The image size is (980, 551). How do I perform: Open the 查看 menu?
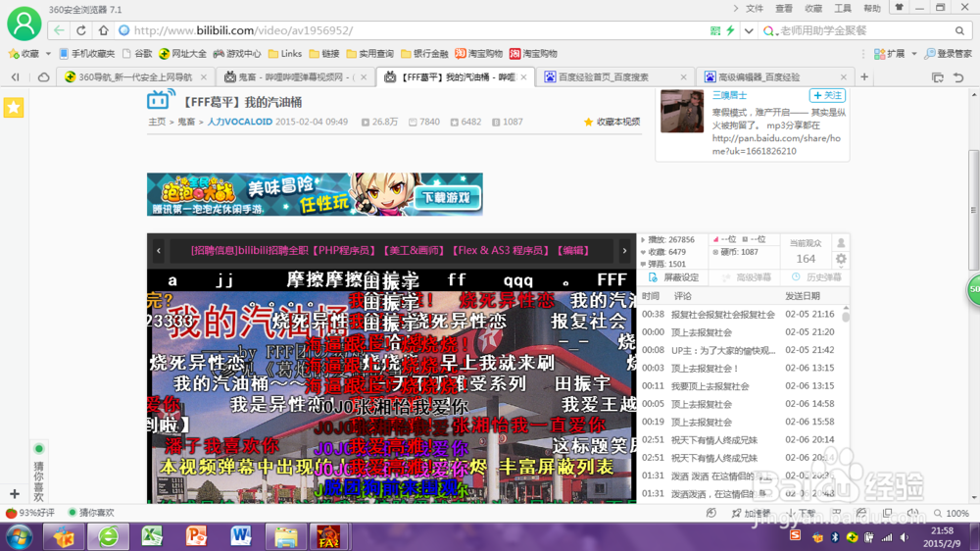point(784,9)
